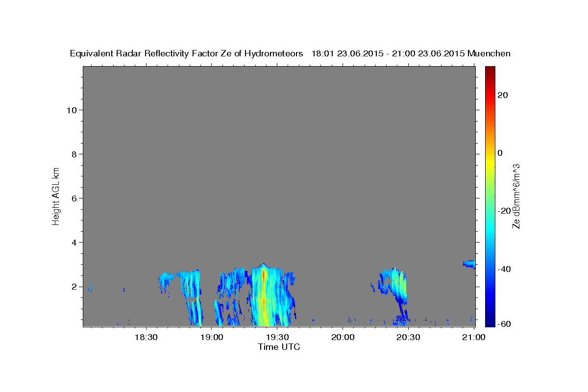
Task: Click the "Height AGL km" axis label
Action: pyautogui.click(x=56, y=196)
